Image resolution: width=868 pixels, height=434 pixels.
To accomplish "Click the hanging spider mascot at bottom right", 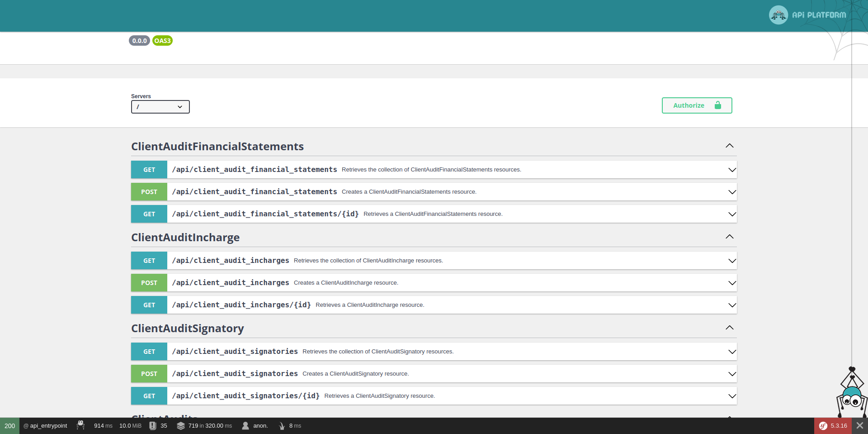I will pyautogui.click(x=852, y=398).
